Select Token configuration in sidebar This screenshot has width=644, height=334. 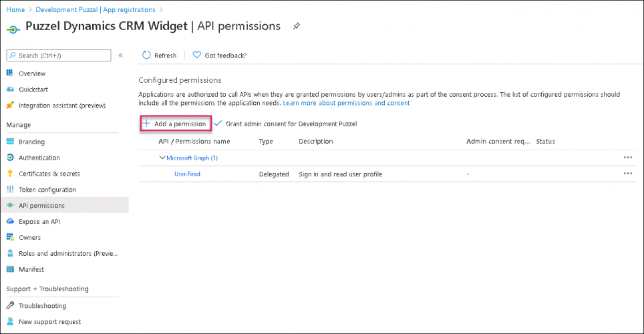click(47, 190)
